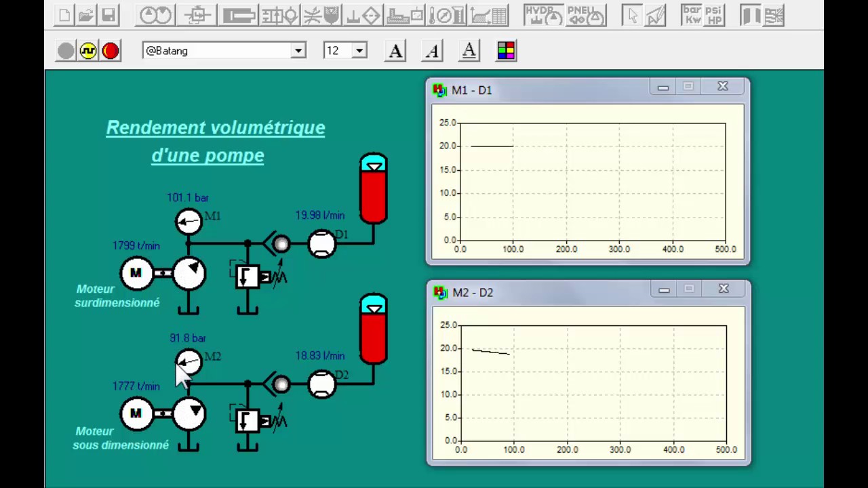868x488 pixels.
Task: Click the red simulation button
Action: (111, 51)
